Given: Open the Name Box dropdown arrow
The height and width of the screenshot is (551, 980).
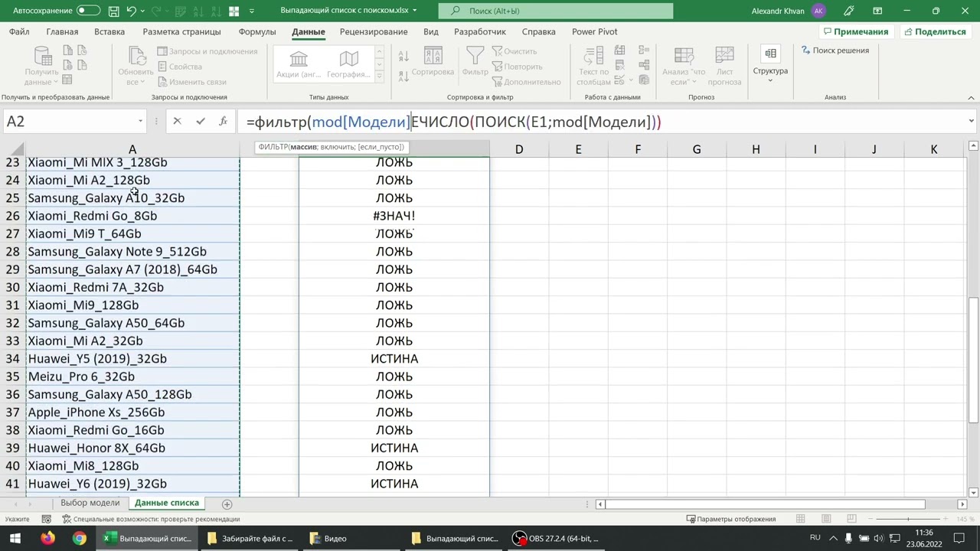Looking at the screenshot, I should coord(140,121).
